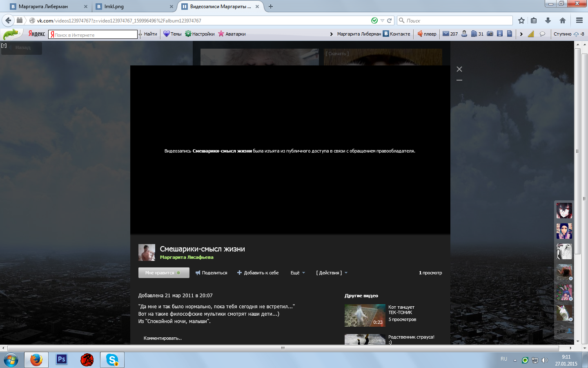Click the 1 просмотр view counter
Screen dimensions: 588x368
click(x=430, y=273)
